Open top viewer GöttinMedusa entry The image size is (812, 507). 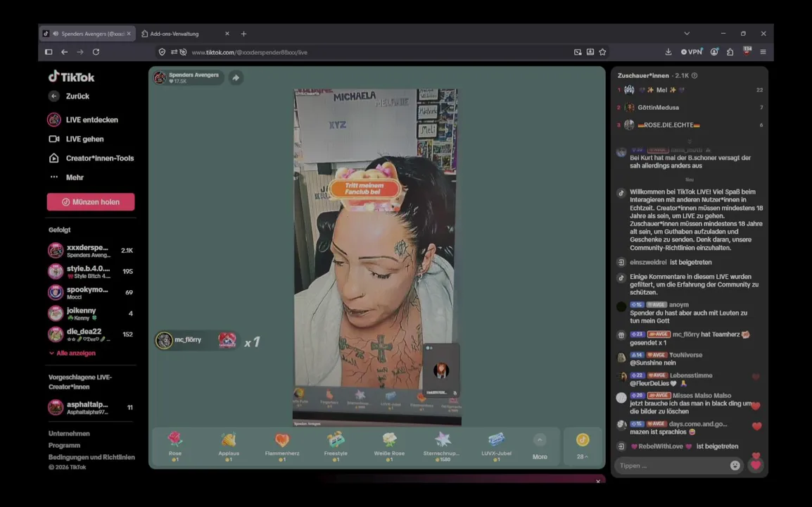690,108
